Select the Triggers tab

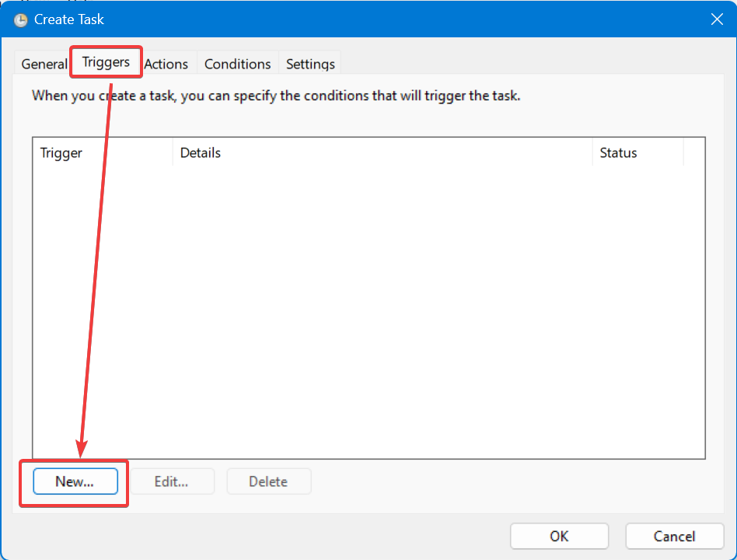(x=106, y=62)
